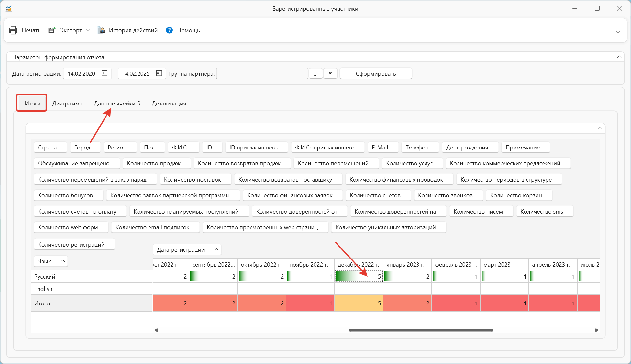Collapse the pivot fields panel chevron

pyautogui.click(x=600, y=128)
